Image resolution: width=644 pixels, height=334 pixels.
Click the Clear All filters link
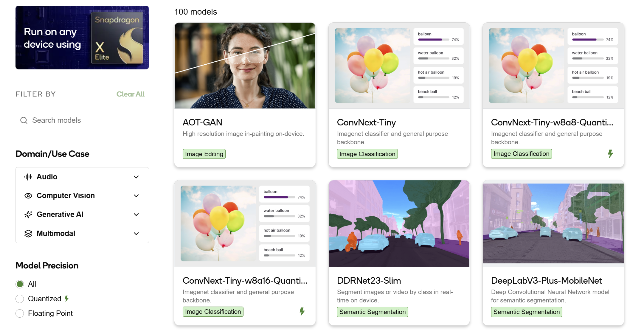(131, 94)
